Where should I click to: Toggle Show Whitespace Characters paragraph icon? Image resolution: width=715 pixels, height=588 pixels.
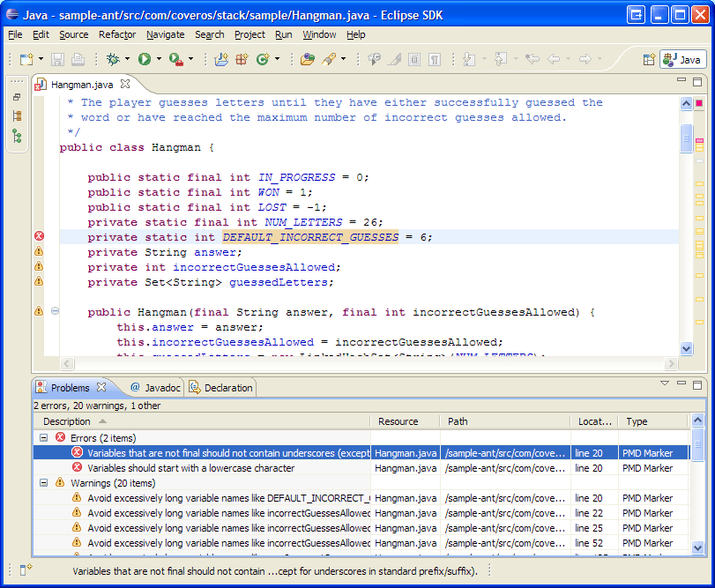point(435,59)
